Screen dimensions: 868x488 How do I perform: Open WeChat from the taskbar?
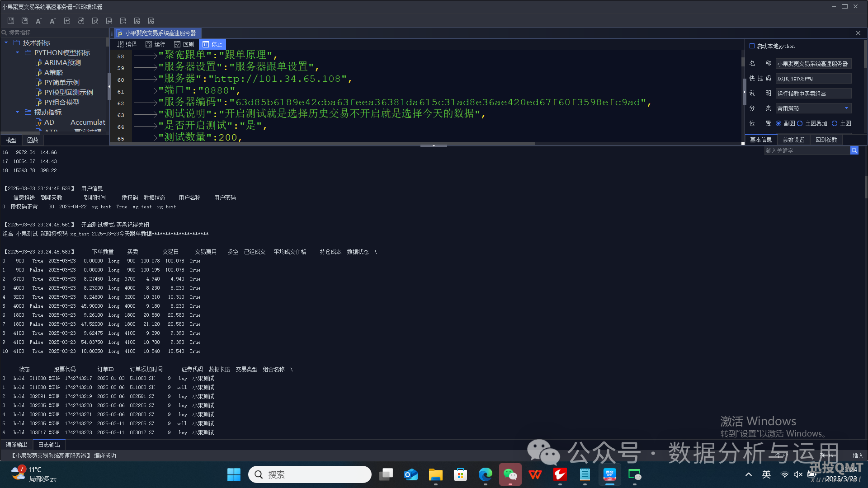point(510,474)
